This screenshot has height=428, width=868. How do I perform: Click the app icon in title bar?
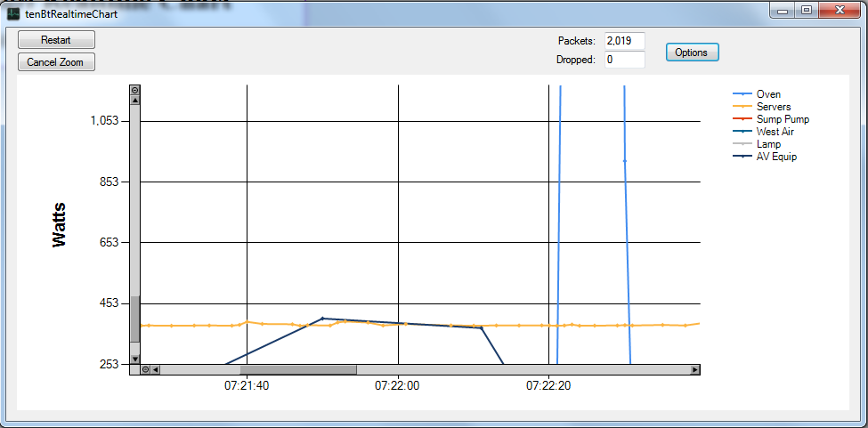click(13, 14)
